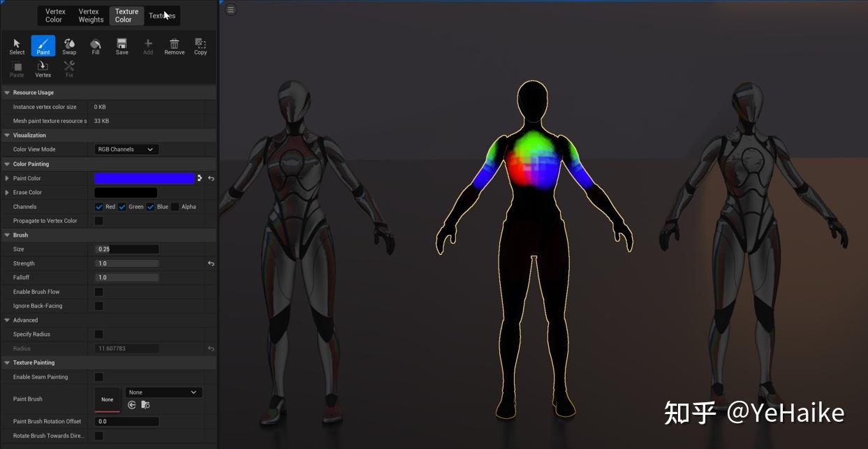
Task: Click the Paste tool icon
Action: click(17, 68)
